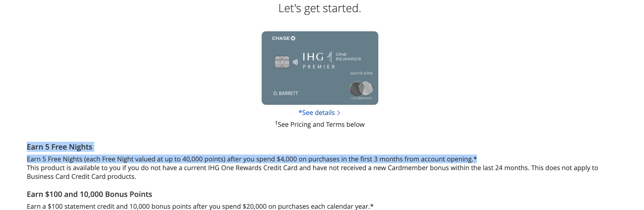Click the EMV chip on the card image
The width and height of the screenshot is (644, 210).
click(x=282, y=62)
